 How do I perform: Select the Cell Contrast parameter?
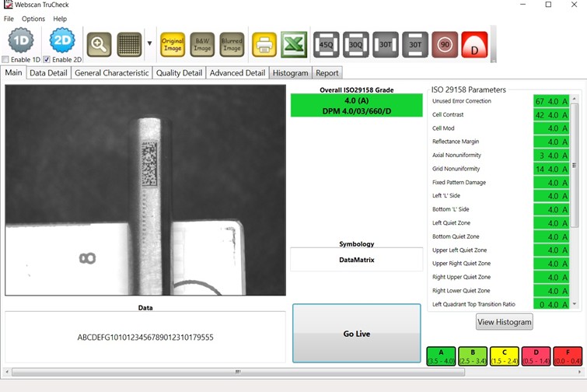coord(500,114)
